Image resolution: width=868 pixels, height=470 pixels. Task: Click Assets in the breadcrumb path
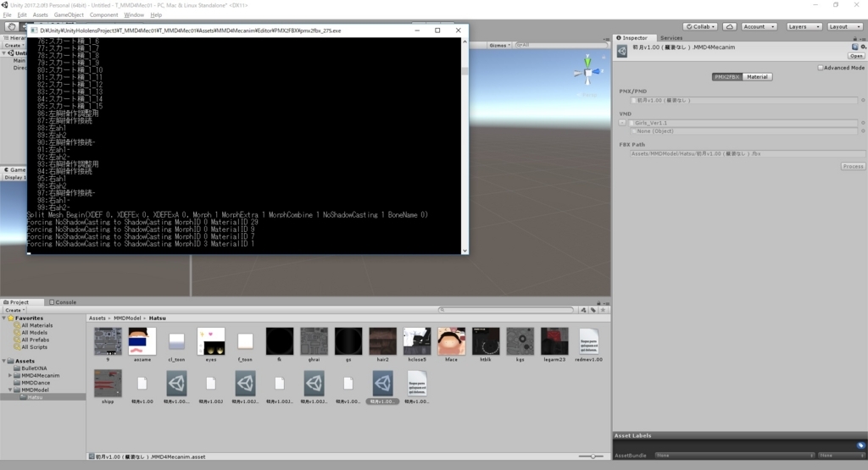pyautogui.click(x=97, y=318)
